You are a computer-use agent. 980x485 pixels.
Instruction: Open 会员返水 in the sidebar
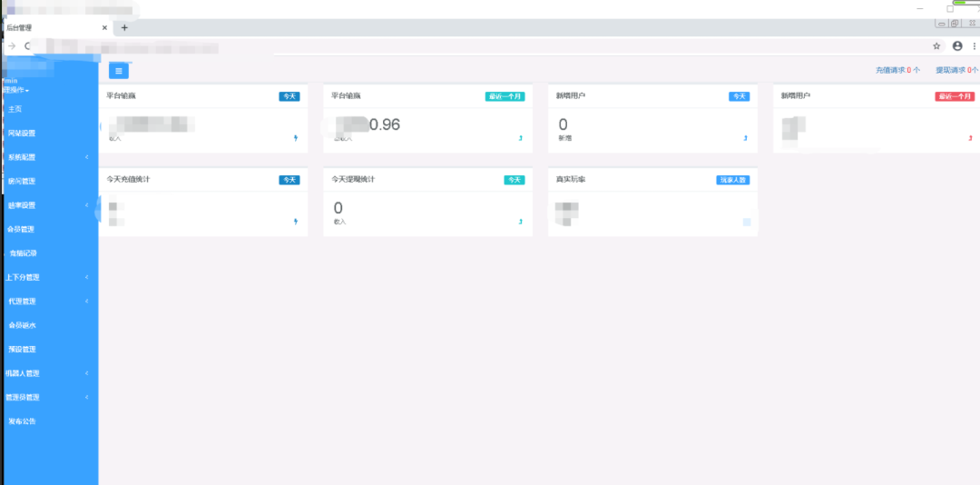(22, 325)
